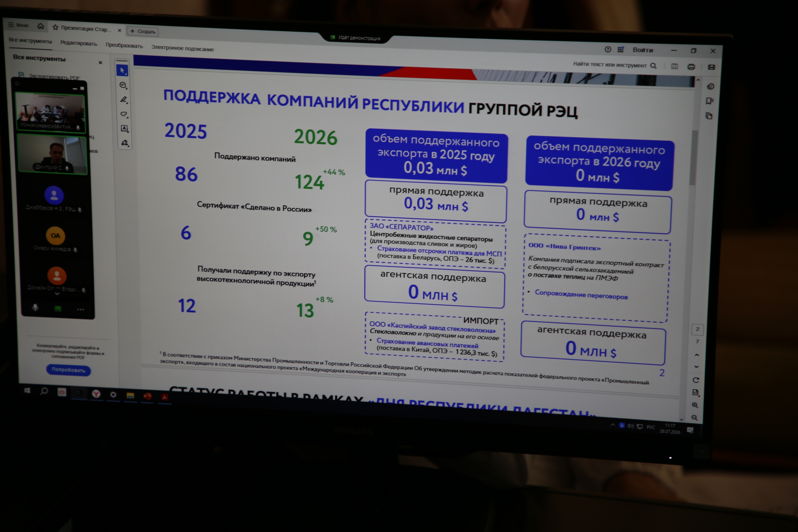This screenshot has width=798, height=532.
Task: Click the search magnifier icon
Action: coord(653,66)
